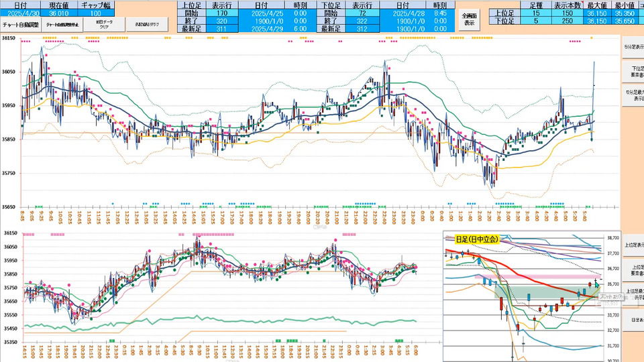The width and height of the screenshot is (644, 362).
Task: Click the 足種 header cell
Action: 535,5
